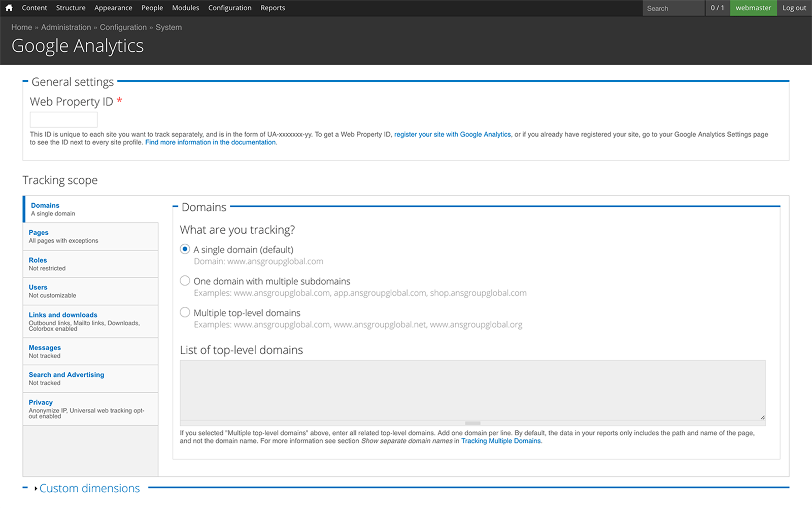812x508 pixels.
Task: Click the textarea bottom grippie bar
Action: point(472,423)
